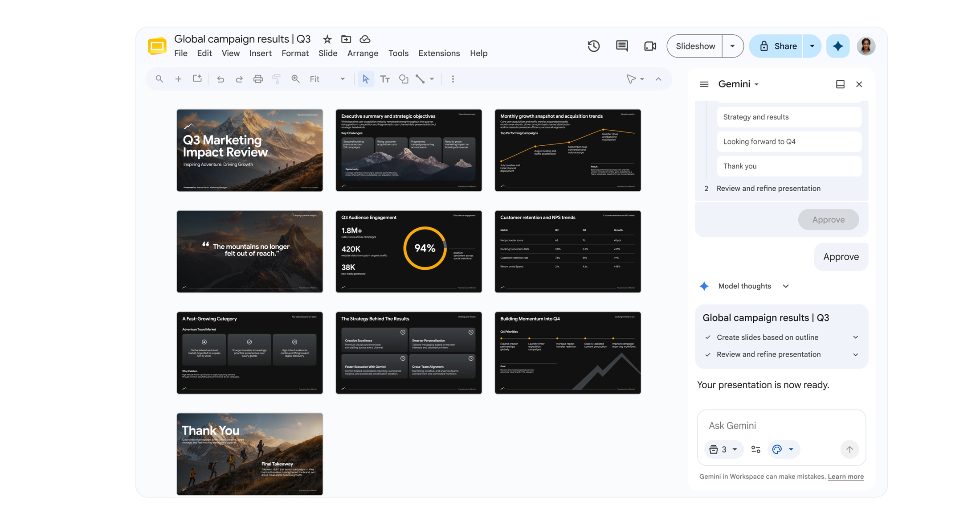This screenshot has width=980, height=518.
Task: Click the redo arrow
Action: (239, 79)
